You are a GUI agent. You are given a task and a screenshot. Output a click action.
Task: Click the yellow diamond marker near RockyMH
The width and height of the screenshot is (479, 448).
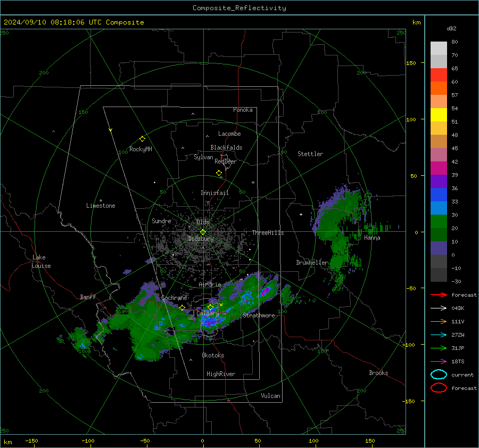(142, 139)
